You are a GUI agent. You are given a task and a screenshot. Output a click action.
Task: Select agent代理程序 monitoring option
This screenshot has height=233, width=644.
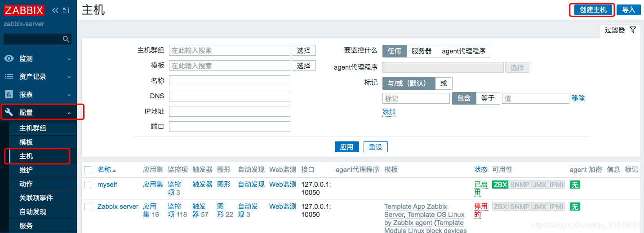[x=464, y=51]
